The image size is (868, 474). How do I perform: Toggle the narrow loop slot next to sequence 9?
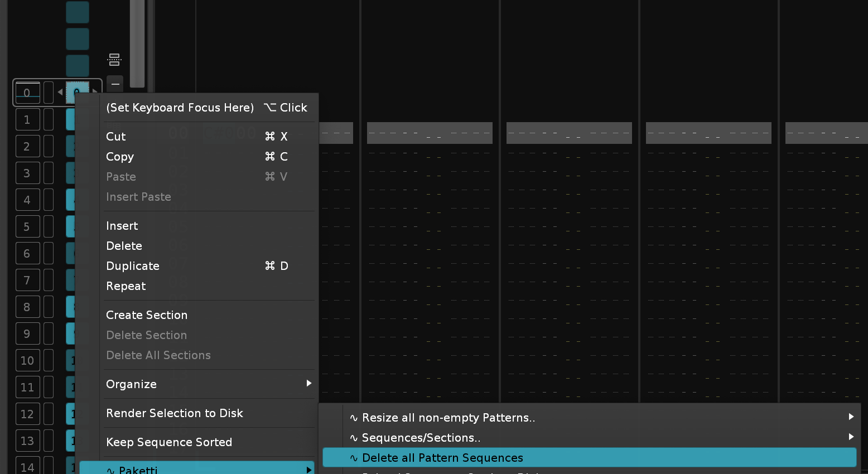click(49, 334)
